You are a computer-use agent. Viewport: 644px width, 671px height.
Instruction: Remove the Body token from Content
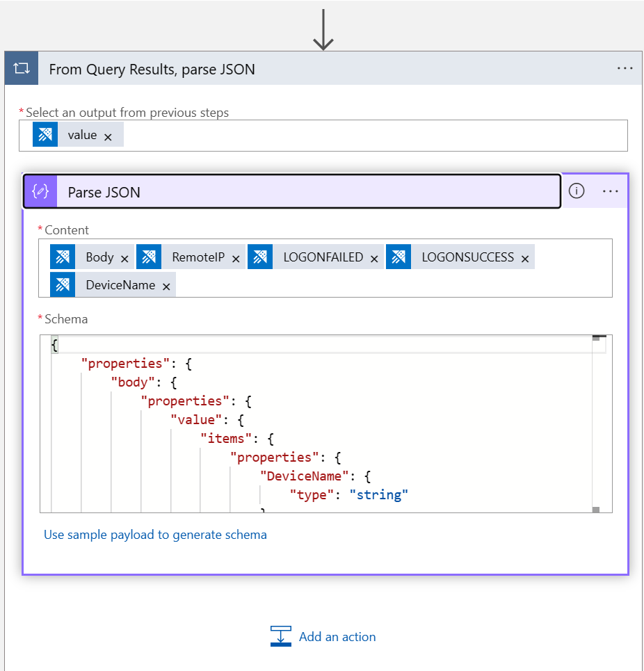click(124, 259)
